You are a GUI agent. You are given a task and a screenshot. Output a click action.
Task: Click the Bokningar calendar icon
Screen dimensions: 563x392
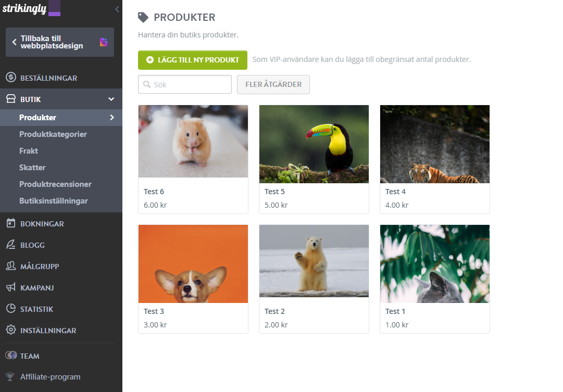click(x=11, y=223)
